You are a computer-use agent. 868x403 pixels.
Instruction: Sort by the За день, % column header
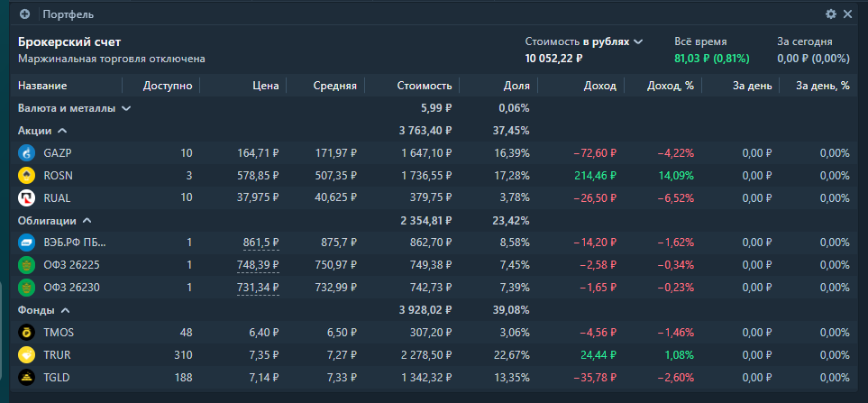tap(823, 86)
